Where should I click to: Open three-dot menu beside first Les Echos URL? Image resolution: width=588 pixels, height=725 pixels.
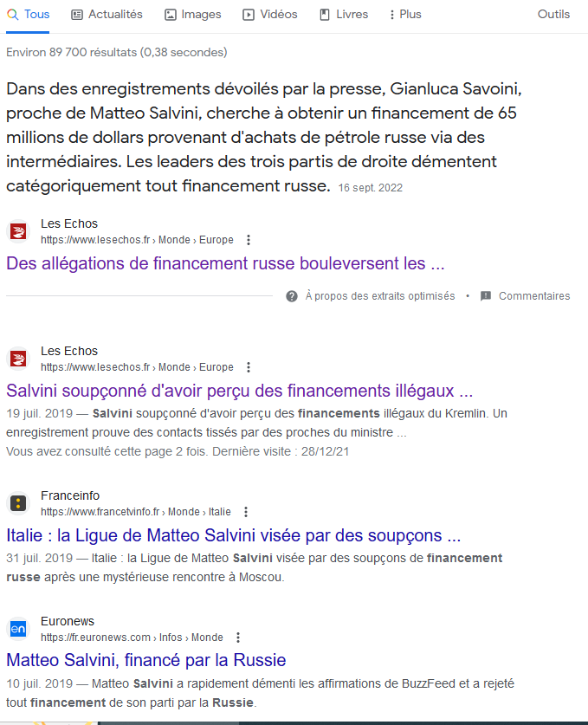point(249,240)
